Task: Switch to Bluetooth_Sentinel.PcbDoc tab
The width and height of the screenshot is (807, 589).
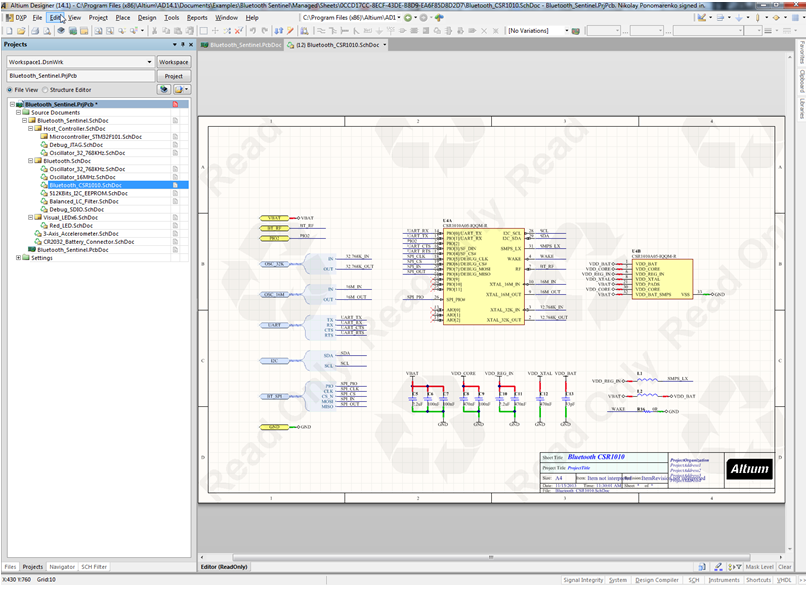Action: [241, 45]
